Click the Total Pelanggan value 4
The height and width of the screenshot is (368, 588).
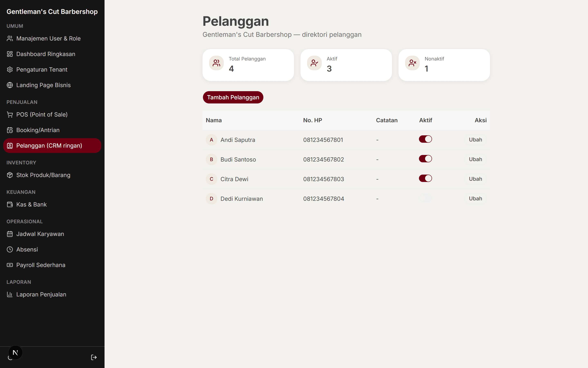pos(231,69)
